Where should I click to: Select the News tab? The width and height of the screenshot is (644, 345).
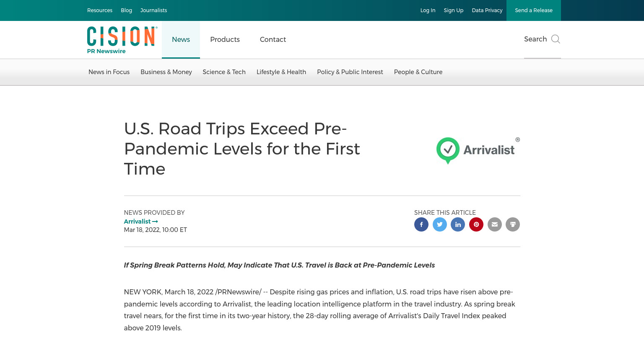(181, 39)
